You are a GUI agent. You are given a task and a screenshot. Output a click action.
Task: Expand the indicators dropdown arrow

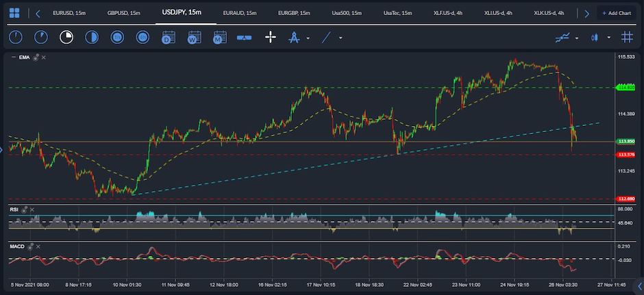coord(577,38)
